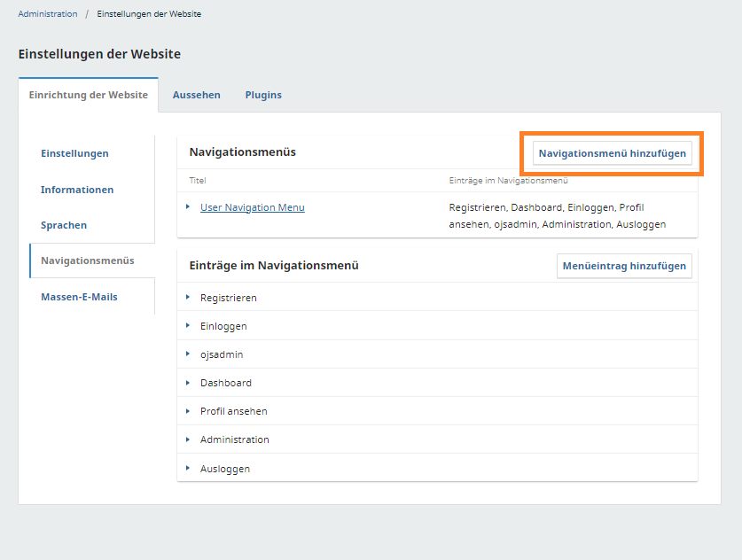Switch to the Aussehen tab

click(x=196, y=95)
